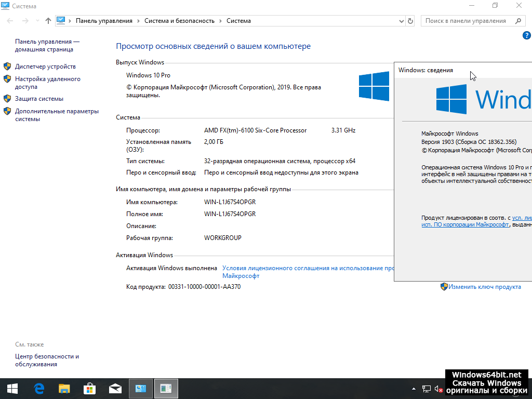Click the network icon in the system tray

[x=427, y=389]
